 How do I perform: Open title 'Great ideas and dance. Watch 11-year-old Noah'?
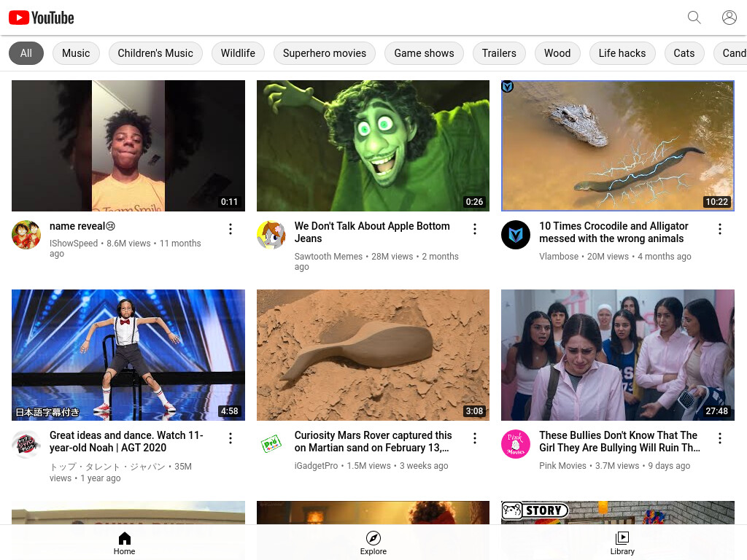pos(126,441)
